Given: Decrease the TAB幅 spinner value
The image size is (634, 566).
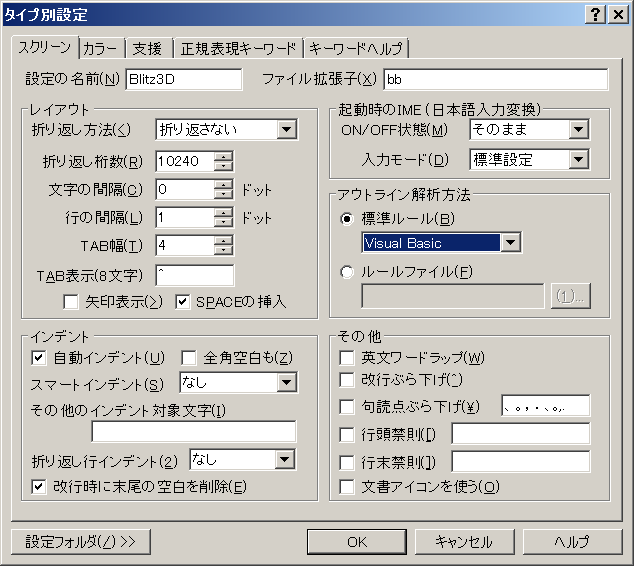Looking at the screenshot, I should pyautogui.click(x=223, y=250).
